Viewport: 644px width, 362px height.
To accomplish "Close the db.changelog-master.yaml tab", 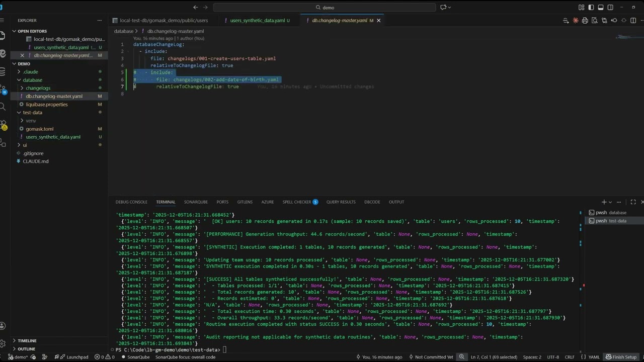I will (379, 21).
